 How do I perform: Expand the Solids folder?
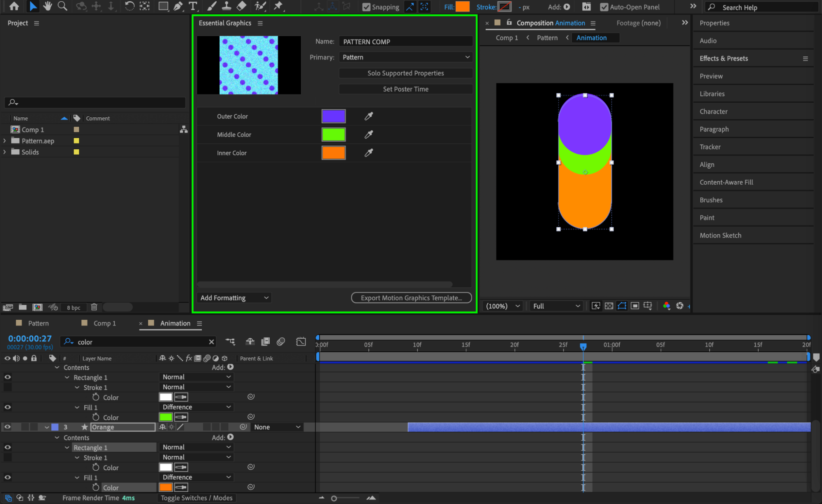tap(5, 152)
